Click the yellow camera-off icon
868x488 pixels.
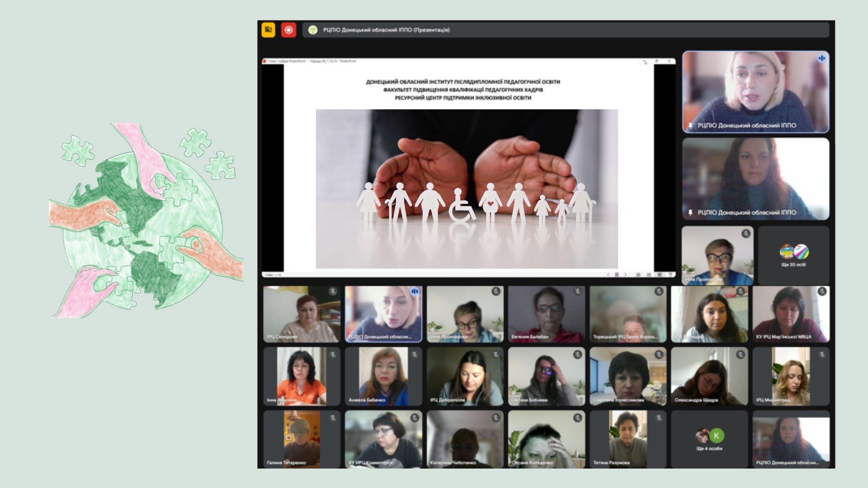point(268,30)
